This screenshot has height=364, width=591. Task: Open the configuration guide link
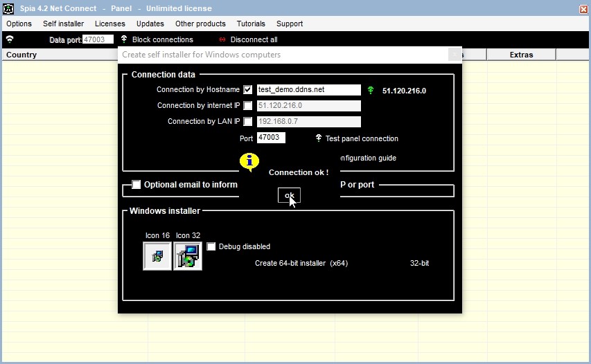368,158
